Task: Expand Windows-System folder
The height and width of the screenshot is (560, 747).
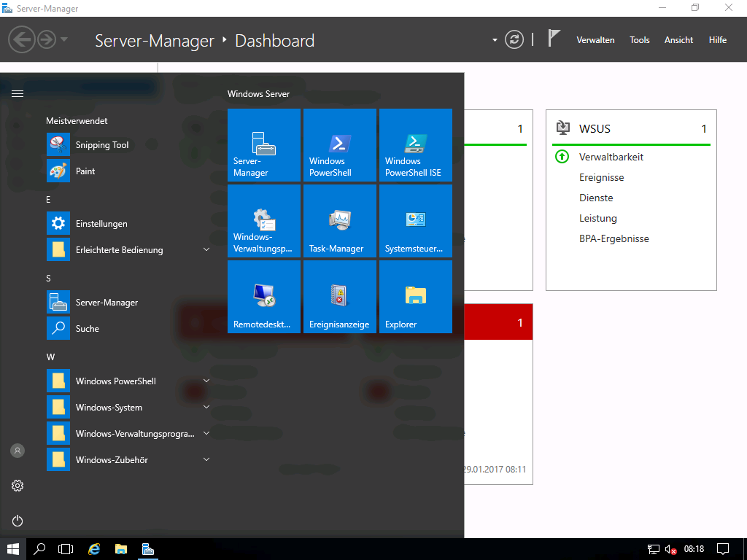Action: click(x=206, y=407)
